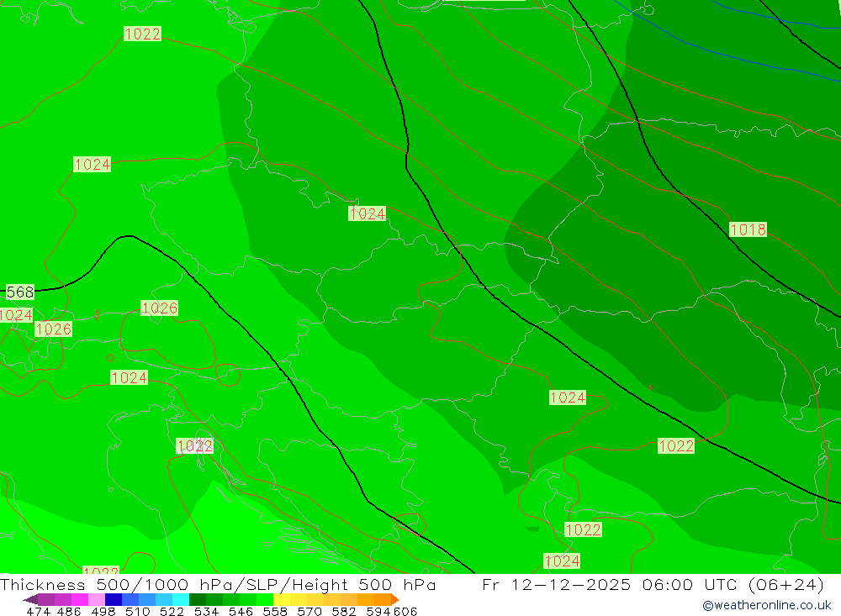
Task: Click the 1022 label with white background
Action: point(195,446)
